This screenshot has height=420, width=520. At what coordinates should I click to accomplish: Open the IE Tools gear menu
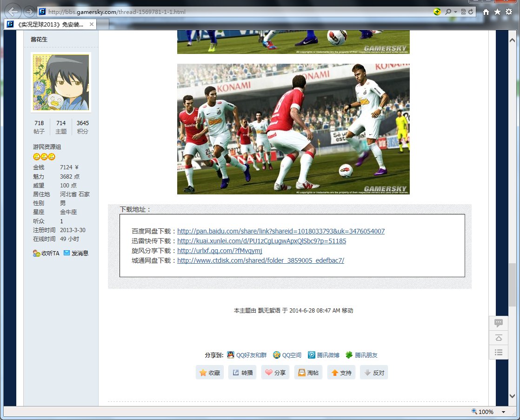coord(508,12)
